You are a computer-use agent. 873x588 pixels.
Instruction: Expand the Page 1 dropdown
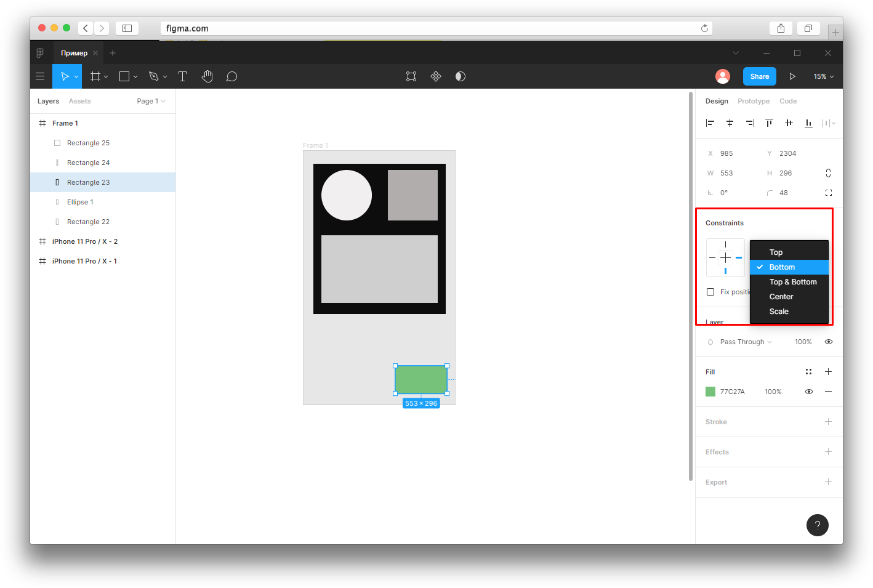(151, 101)
